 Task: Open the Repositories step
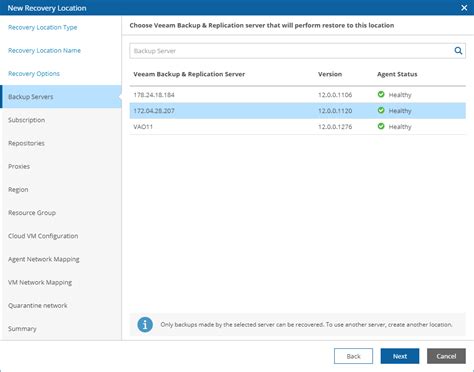click(x=26, y=143)
